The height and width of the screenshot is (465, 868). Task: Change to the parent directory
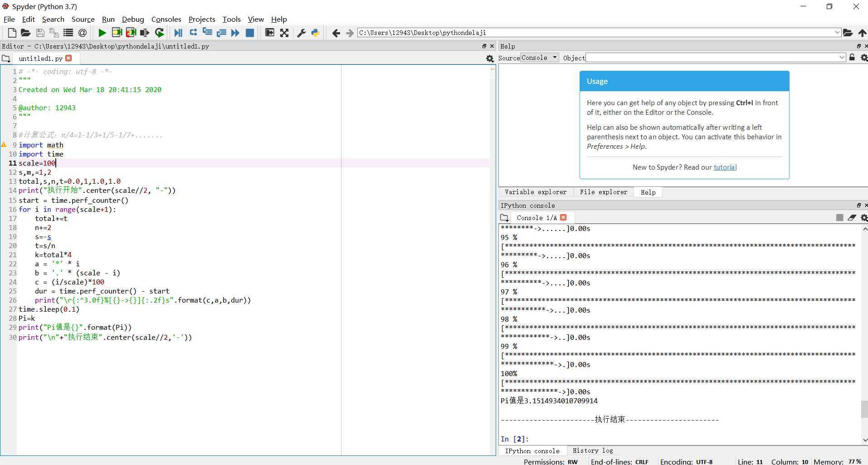point(862,33)
